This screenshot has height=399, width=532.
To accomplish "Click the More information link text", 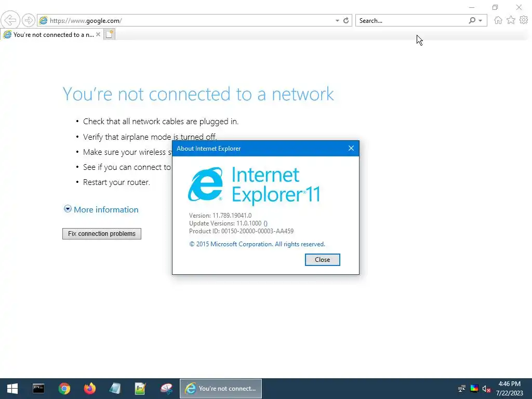I will tap(106, 210).
